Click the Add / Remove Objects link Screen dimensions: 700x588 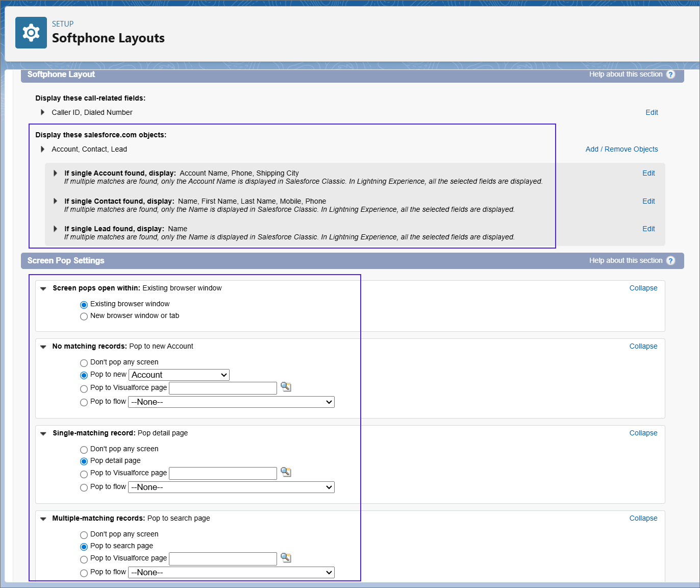621,149
